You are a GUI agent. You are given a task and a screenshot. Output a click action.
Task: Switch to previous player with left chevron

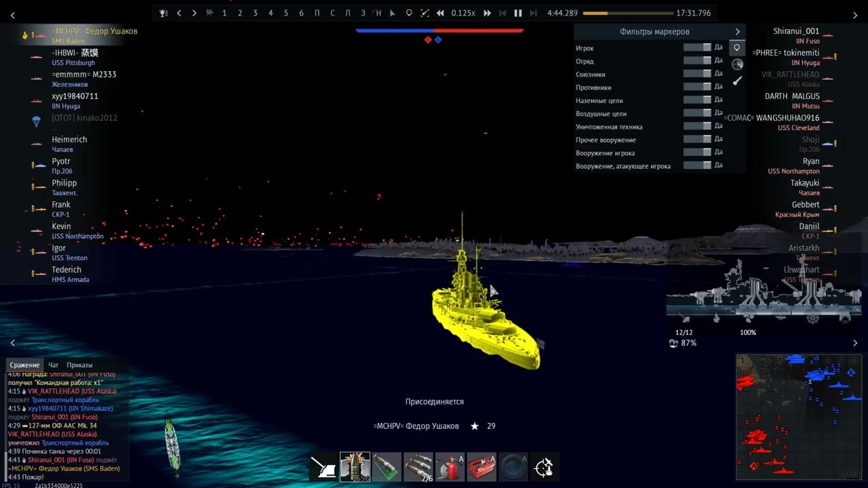pyautogui.click(x=179, y=13)
